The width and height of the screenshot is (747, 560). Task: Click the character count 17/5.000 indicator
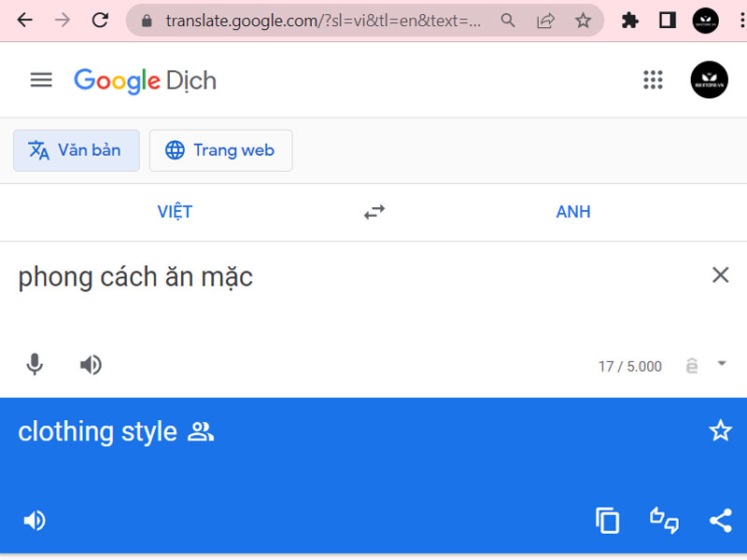point(629,366)
